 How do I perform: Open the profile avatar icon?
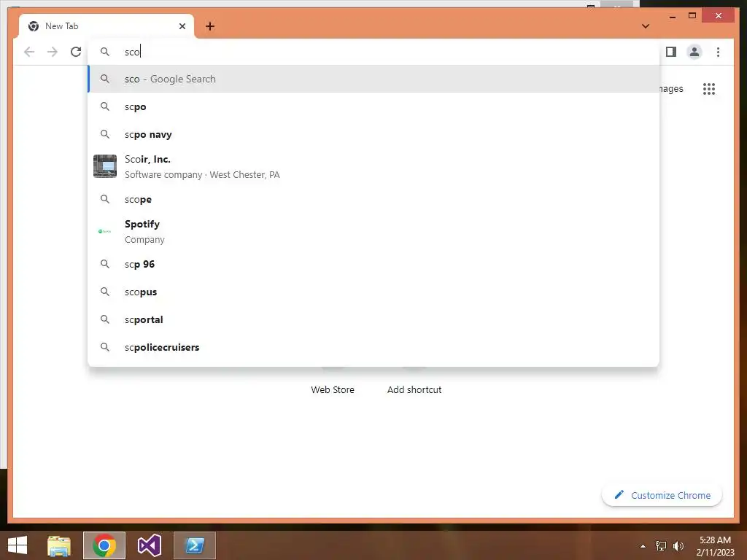(694, 52)
